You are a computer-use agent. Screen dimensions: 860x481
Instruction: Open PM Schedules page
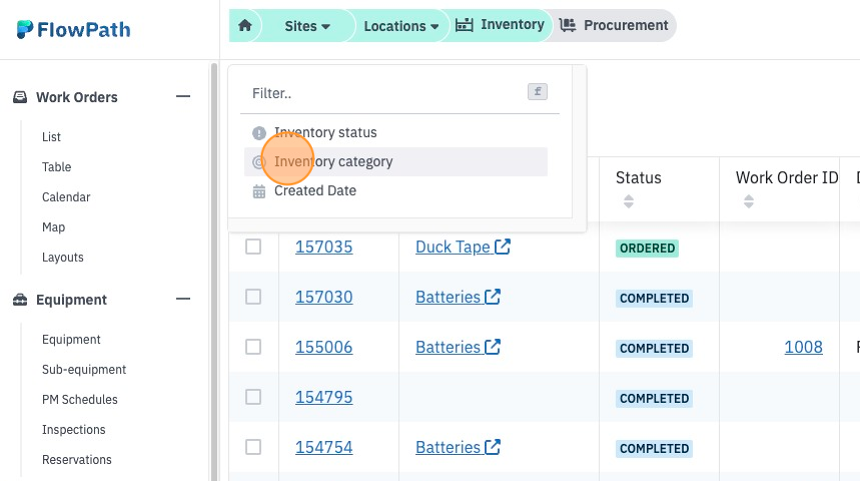[x=80, y=400]
